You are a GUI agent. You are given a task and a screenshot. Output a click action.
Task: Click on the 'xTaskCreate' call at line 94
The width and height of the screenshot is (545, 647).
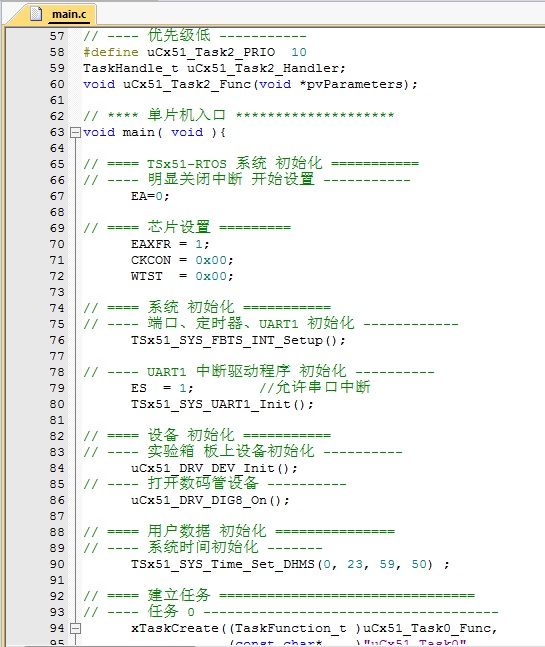(175, 628)
